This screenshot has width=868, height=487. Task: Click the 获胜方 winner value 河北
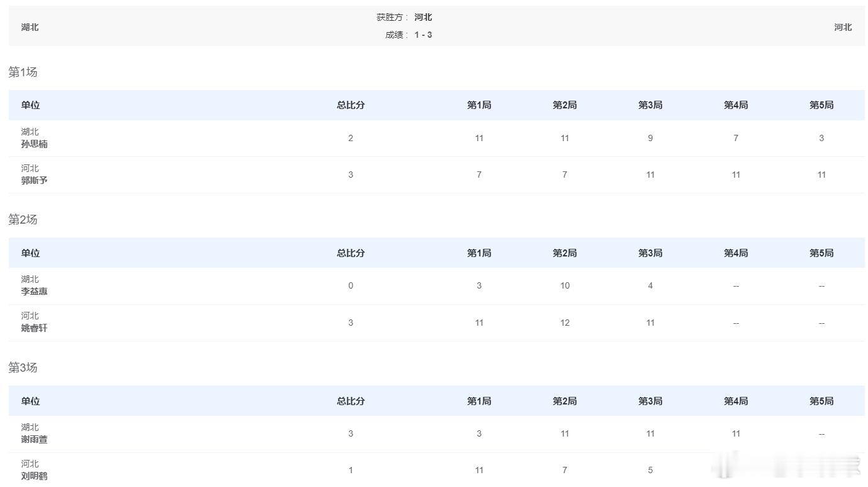423,17
